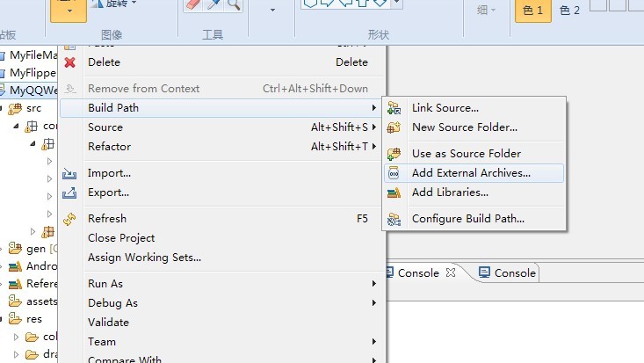Select the magnifier tool in Paint
This screenshot has width=644, height=363.
click(234, 4)
